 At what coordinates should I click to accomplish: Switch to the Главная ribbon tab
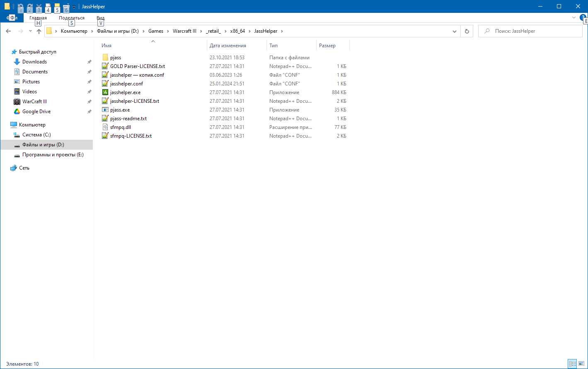pos(38,18)
